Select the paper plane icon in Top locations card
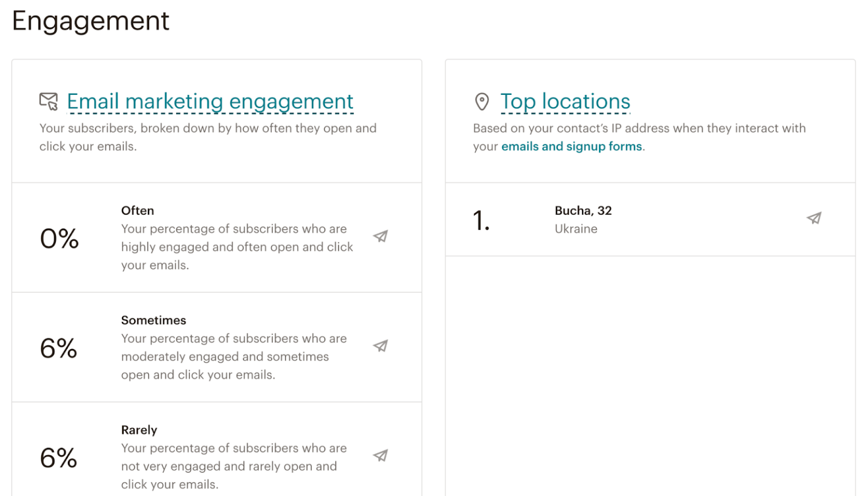868x496 pixels. [814, 218]
